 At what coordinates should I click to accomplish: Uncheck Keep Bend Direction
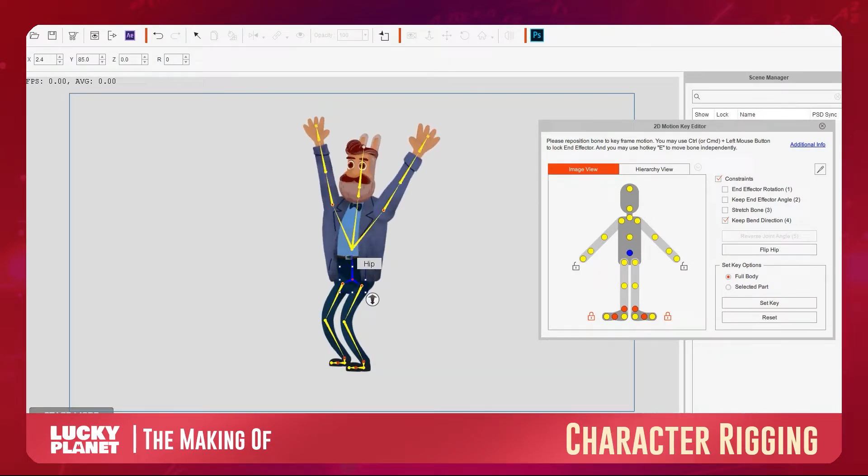pyautogui.click(x=725, y=220)
